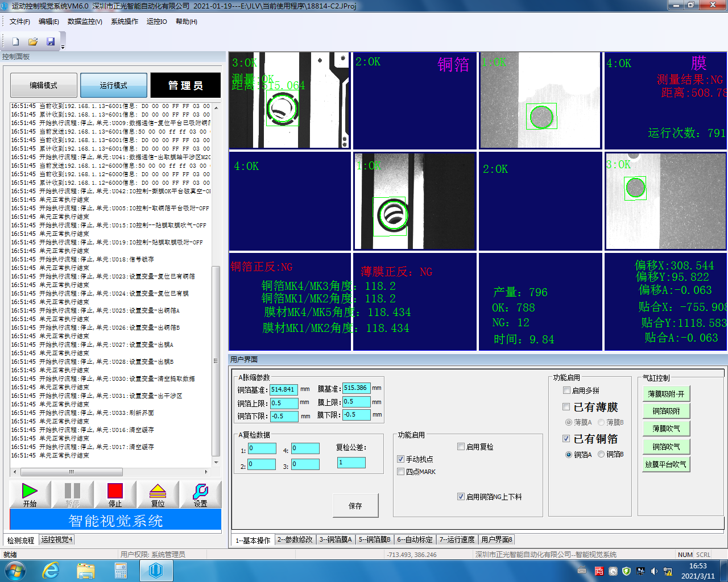The width and height of the screenshot is (728, 582).
Task: Open Windows Explorer from taskbar
Action: 86,571
